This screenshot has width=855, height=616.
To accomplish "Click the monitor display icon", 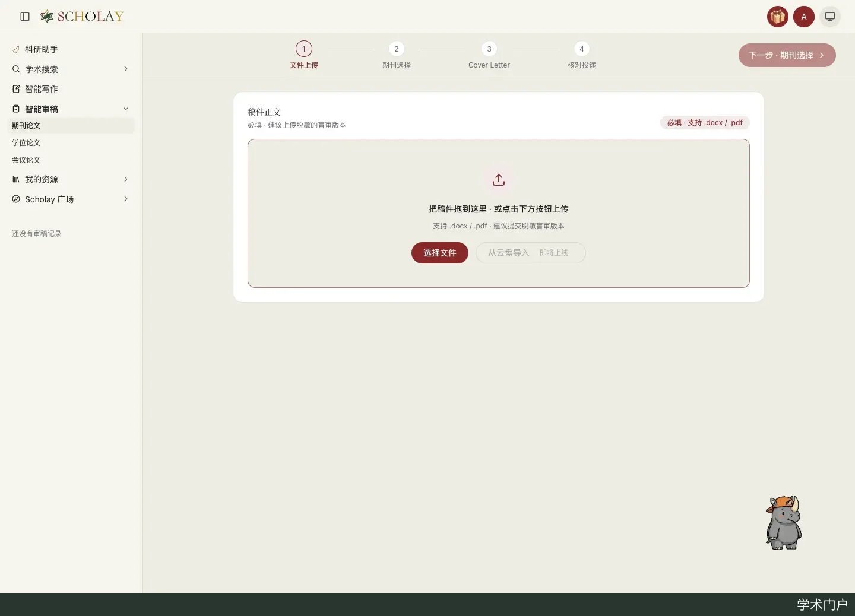I will [830, 17].
